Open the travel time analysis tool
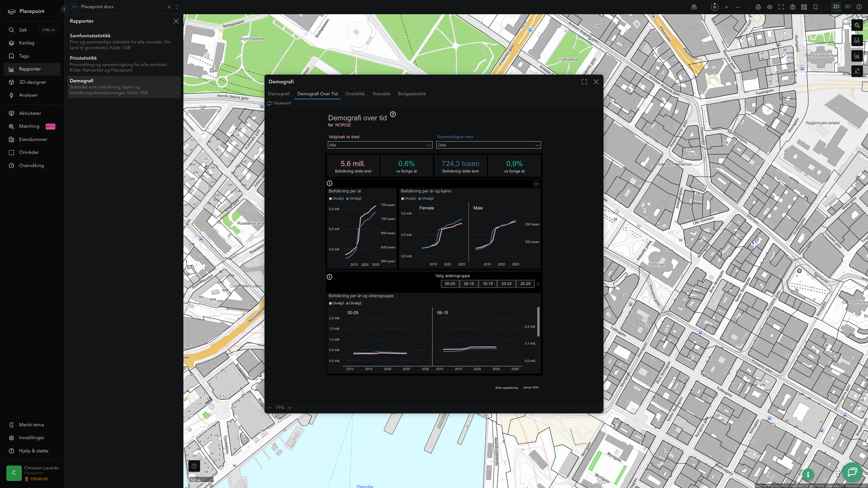The width and height of the screenshot is (868, 488). (x=857, y=71)
